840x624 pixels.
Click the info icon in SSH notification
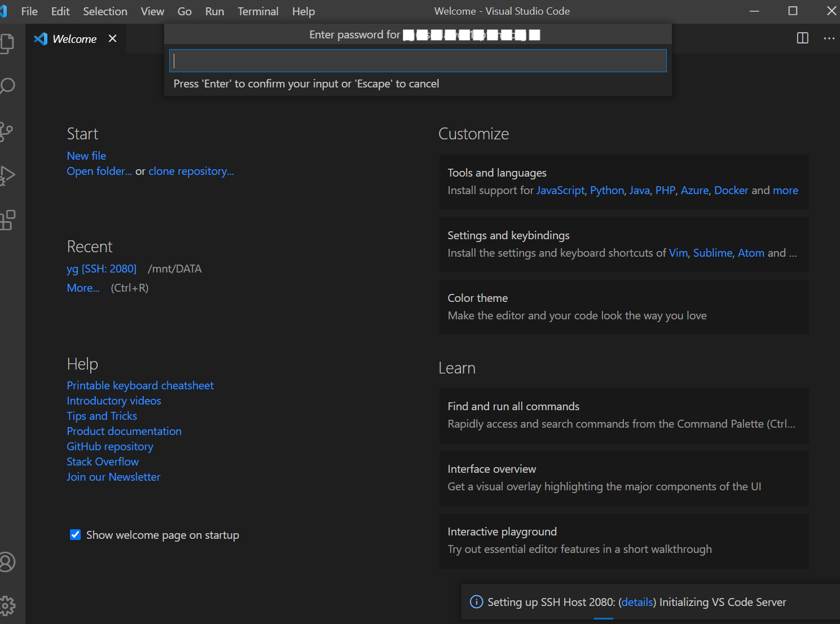tap(477, 602)
